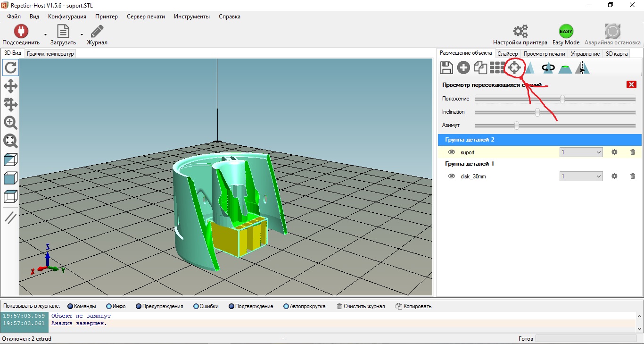
Task: Click the Clear Log button
Action: pos(361,306)
